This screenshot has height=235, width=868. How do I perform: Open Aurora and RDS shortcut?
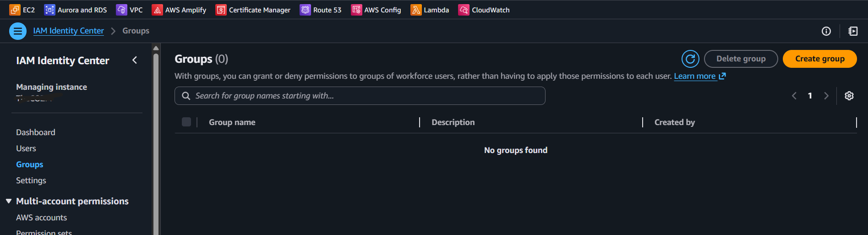point(76,10)
